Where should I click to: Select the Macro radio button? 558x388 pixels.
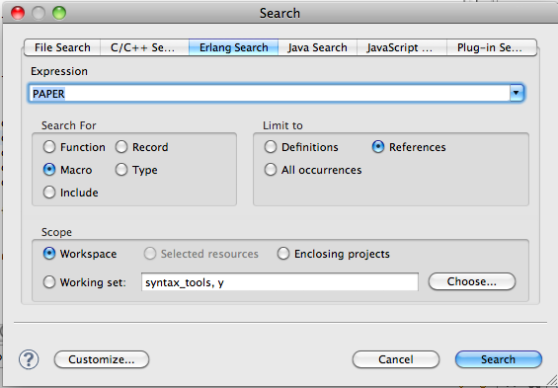[49, 170]
